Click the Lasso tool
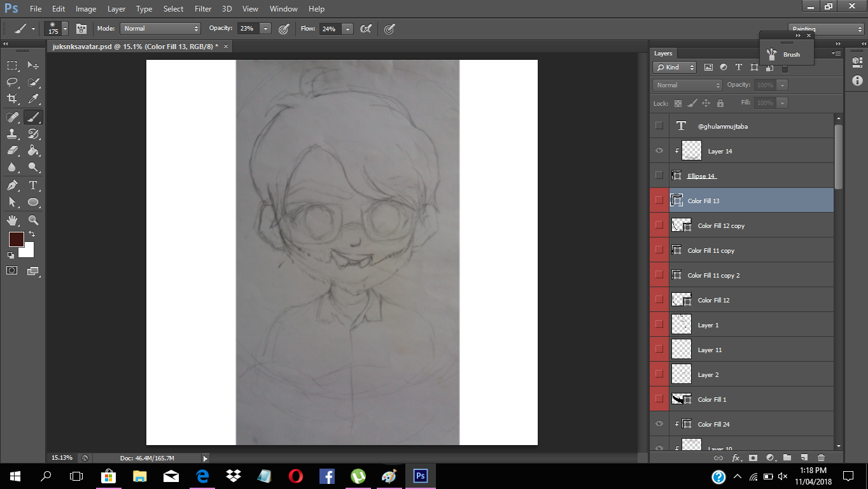 [x=12, y=82]
